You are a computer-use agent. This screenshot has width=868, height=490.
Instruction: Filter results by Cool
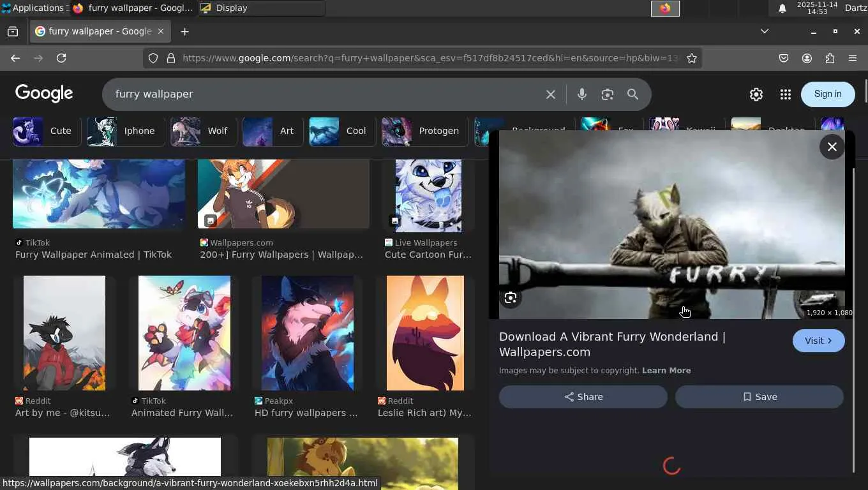coord(342,131)
